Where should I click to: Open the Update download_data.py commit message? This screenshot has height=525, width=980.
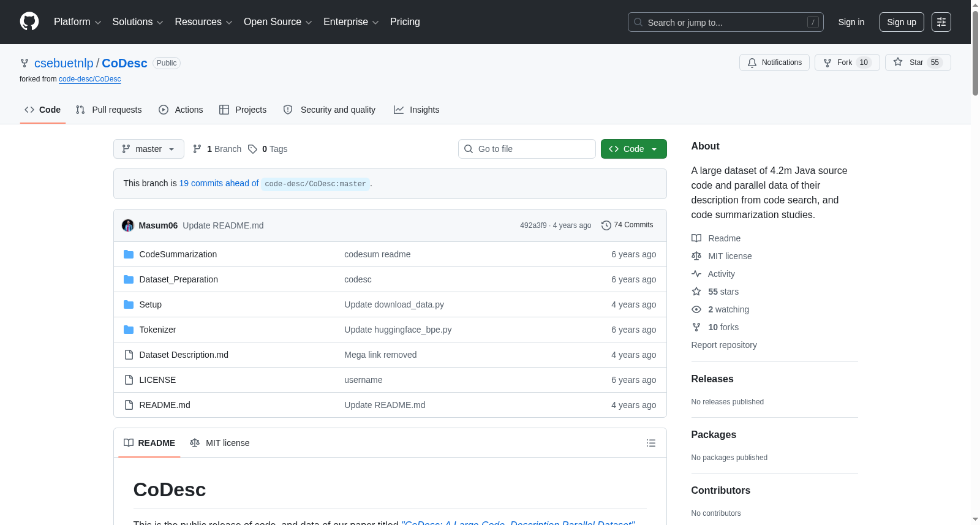(x=394, y=304)
